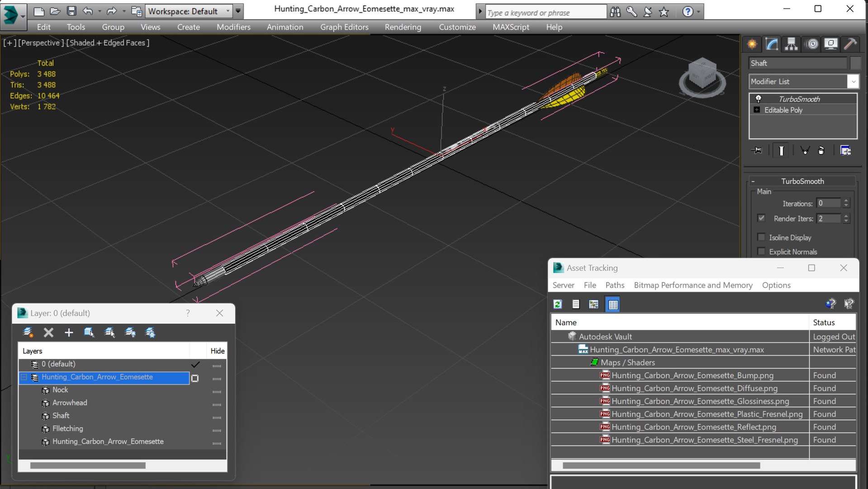868x489 pixels.
Task: Click Freeze/Unfreeze All Layers icon
Action: coord(150,333)
